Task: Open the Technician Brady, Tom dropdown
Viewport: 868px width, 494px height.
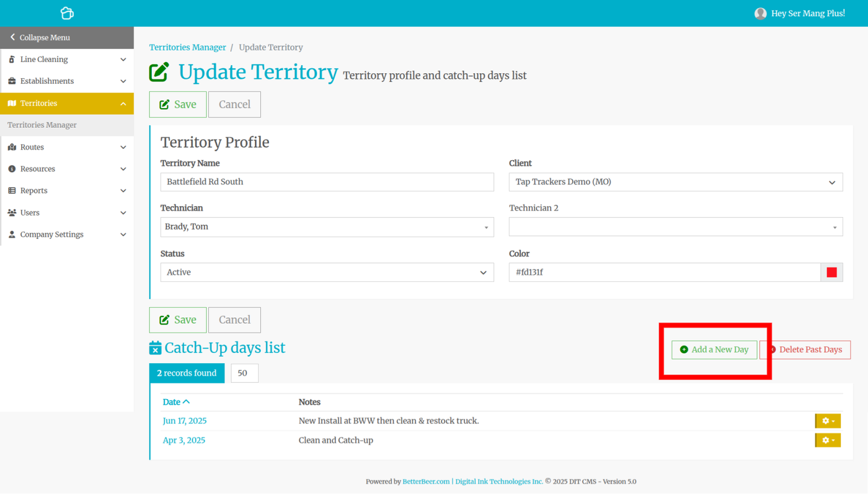Action: coord(327,227)
